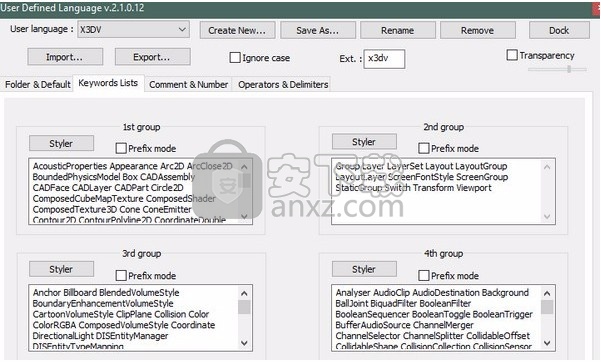Switch to the Folder & Default tab

38,84
